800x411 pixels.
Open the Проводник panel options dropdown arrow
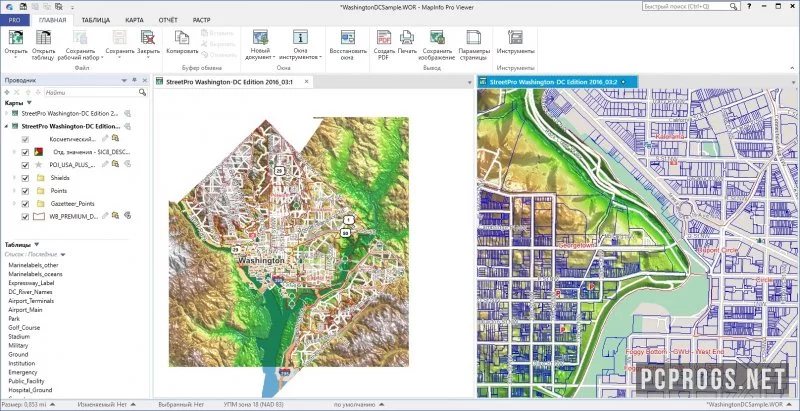pos(124,81)
